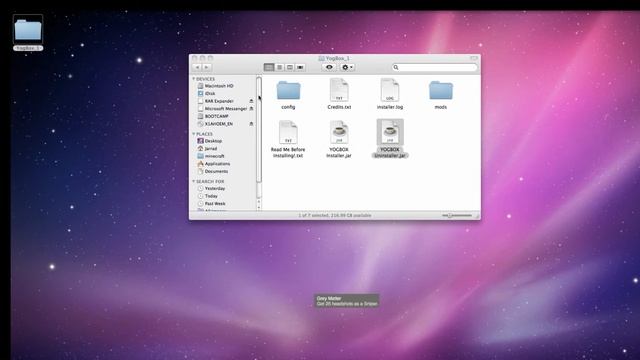Viewport: 640px width, 360px height.
Task: Eject the RAR Expander volume
Action: point(251,101)
